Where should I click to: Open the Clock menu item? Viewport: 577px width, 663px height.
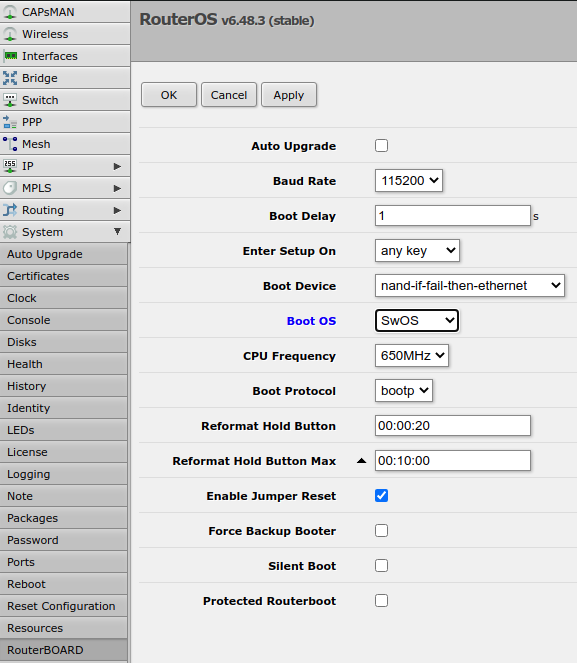(x=63, y=298)
